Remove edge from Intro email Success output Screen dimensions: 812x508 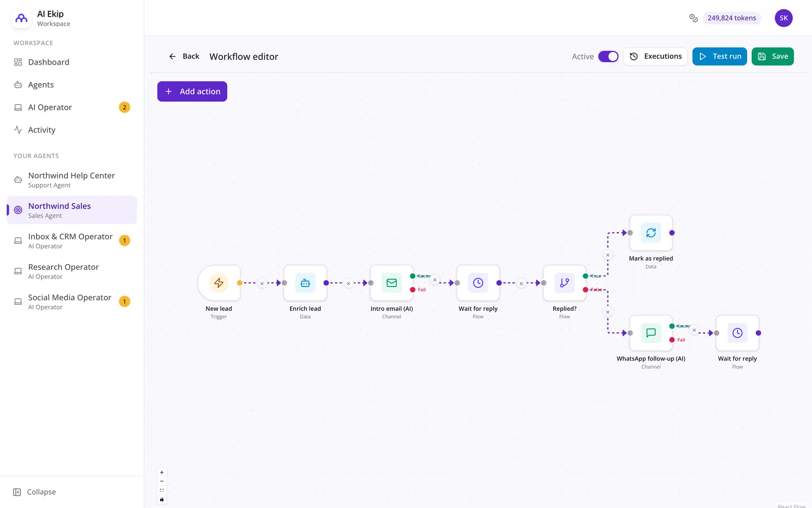point(435,280)
